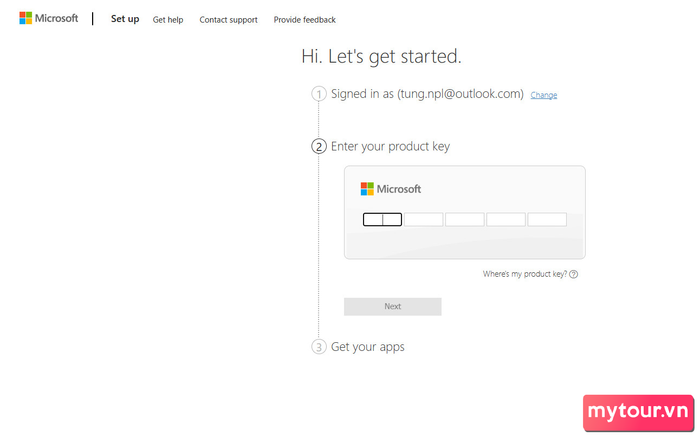The image size is (700, 439).
Task: Click the "Enter your product key" label
Action: point(390,146)
